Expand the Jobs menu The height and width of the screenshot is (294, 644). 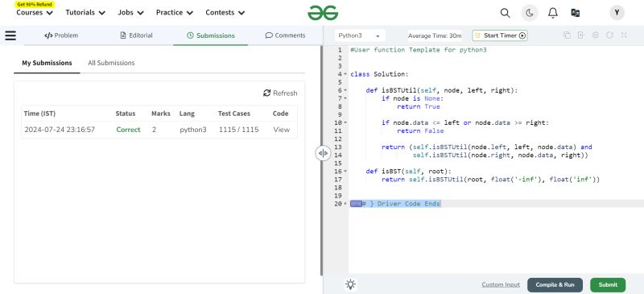(x=130, y=13)
